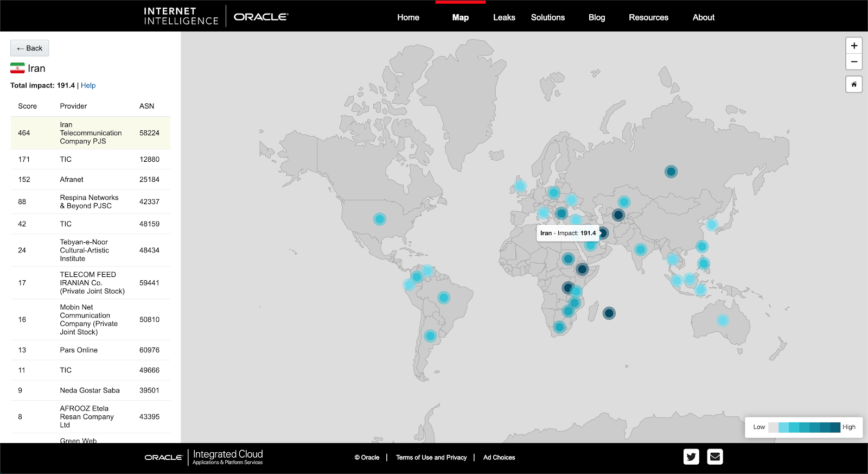Click Oracle Integrated Cloud footer logo
The height and width of the screenshot is (474, 868).
(x=203, y=457)
